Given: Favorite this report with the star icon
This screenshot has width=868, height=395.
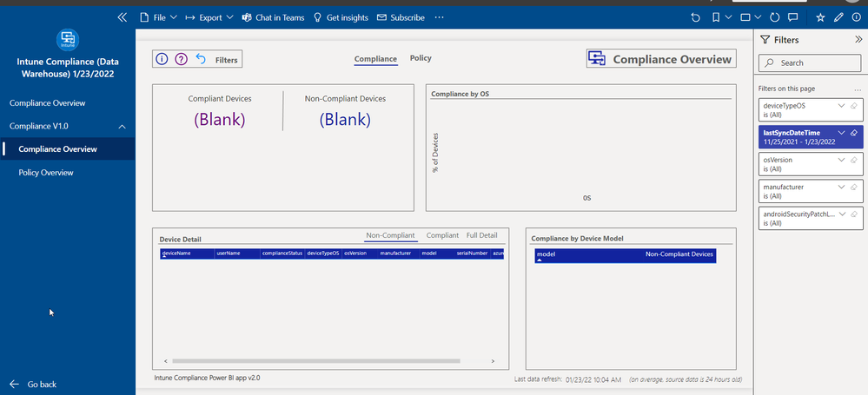Looking at the screenshot, I should [821, 17].
